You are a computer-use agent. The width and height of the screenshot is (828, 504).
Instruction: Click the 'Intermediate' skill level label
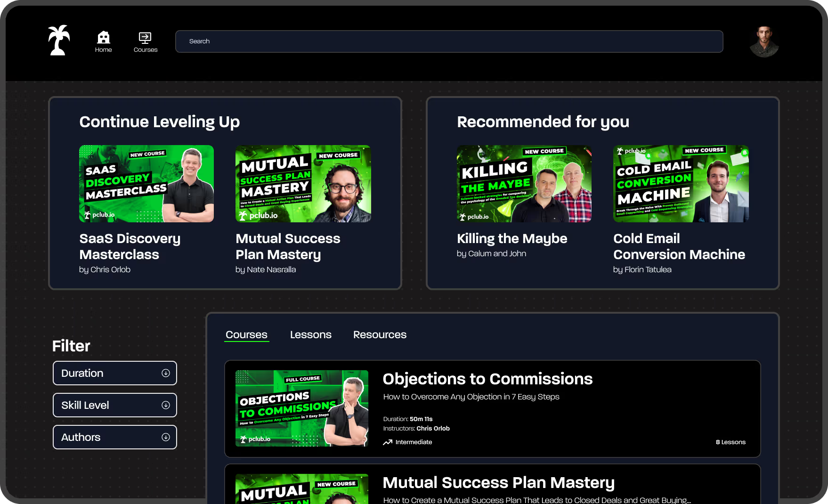pos(414,442)
